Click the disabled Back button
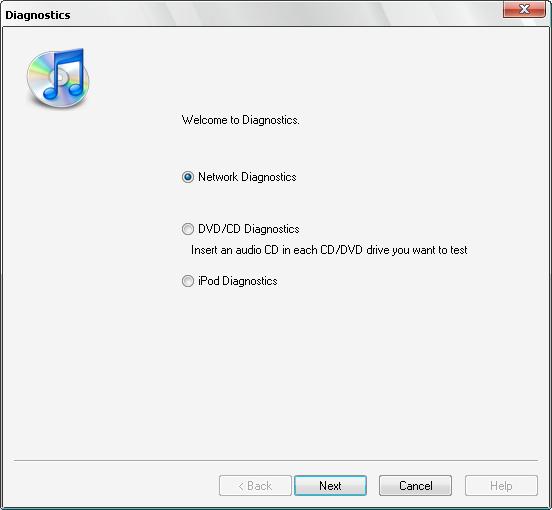552x510 pixels. [255, 486]
